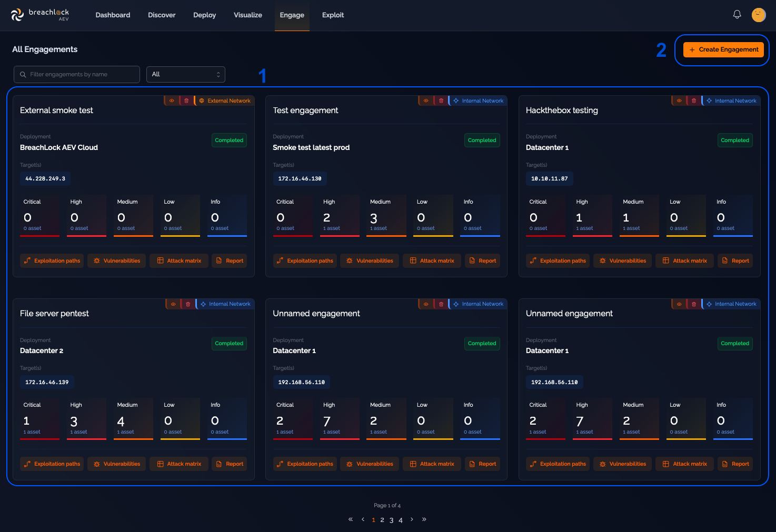This screenshot has height=532, width=776.
Task: Open Report for External smoke test
Action: tap(230, 260)
